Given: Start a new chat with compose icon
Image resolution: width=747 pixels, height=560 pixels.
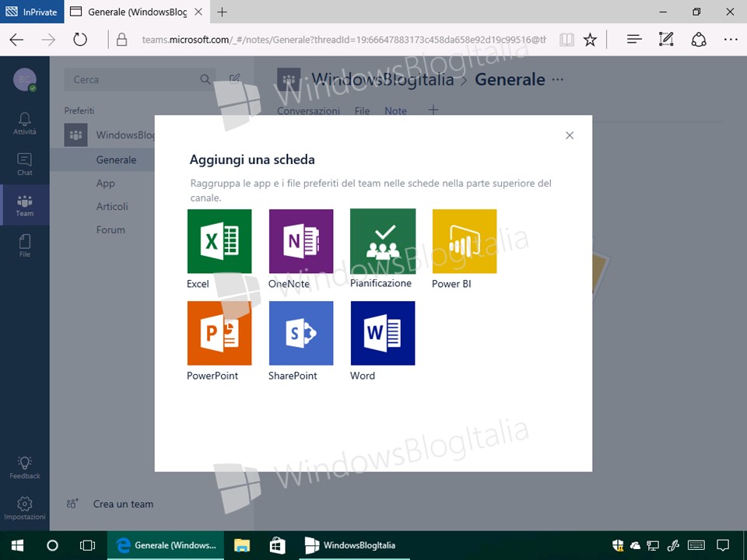Looking at the screenshot, I should tap(234, 79).
